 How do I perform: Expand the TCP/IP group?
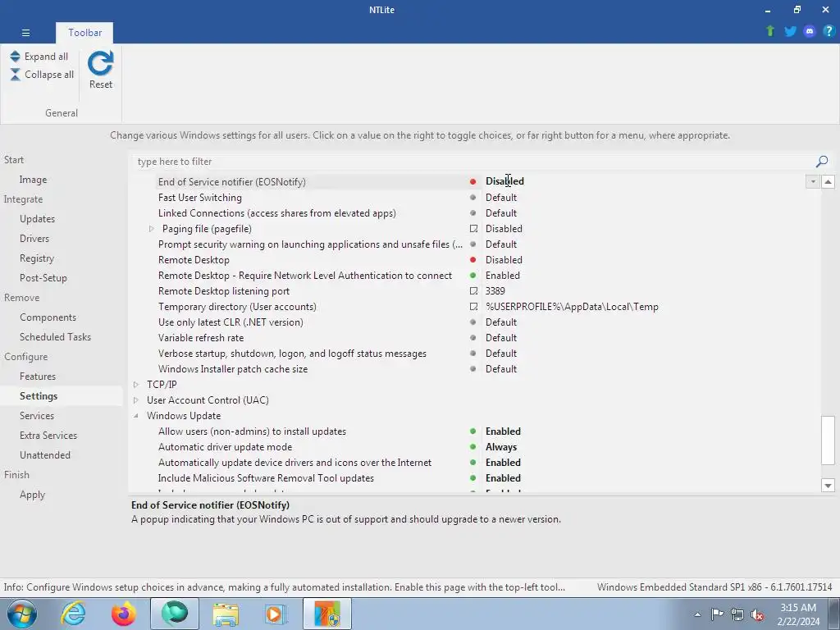(136, 385)
